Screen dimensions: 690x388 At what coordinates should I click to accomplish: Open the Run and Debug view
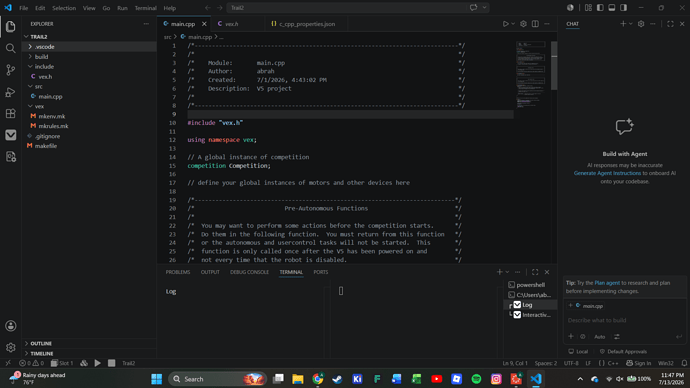click(x=11, y=92)
